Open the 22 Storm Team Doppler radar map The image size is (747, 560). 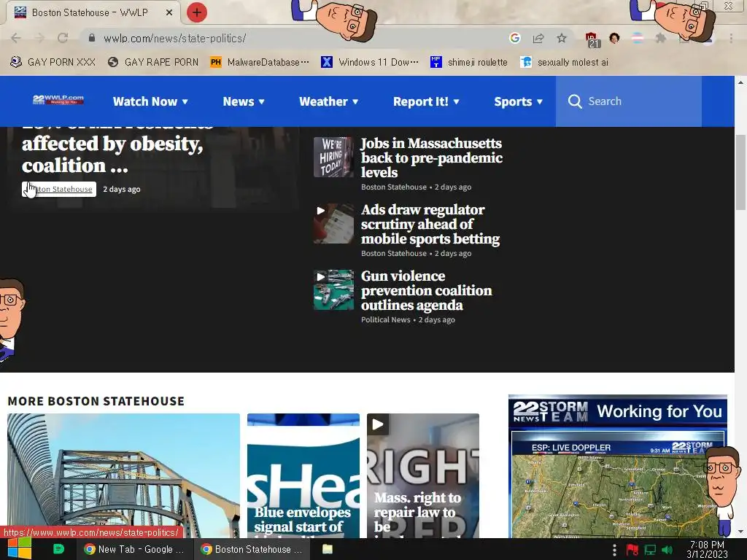[617, 483]
